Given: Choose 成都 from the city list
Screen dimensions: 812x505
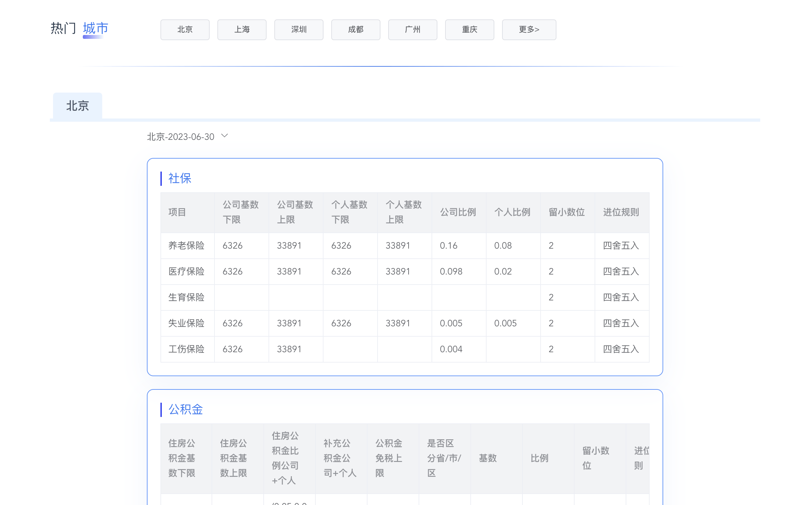Looking at the screenshot, I should [x=356, y=29].
